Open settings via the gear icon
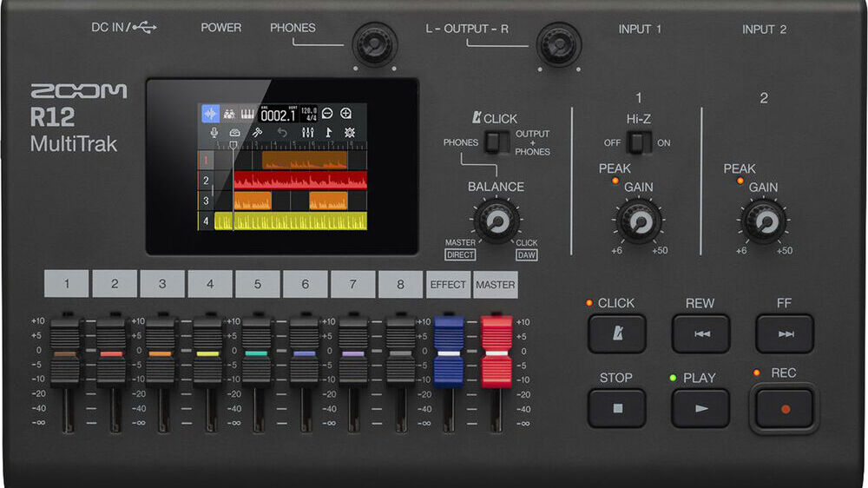 (x=350, y=133)
